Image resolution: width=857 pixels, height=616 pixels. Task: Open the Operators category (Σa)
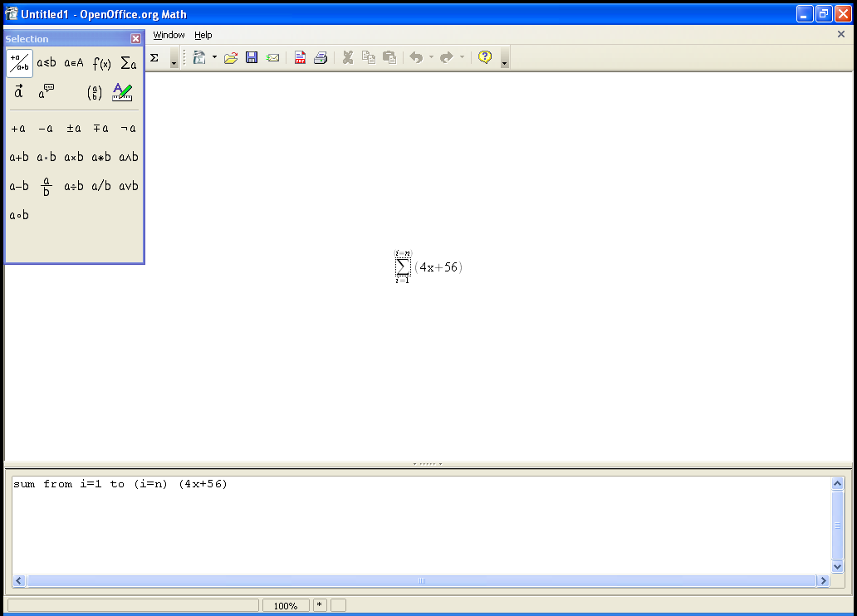(x=129, y=63)
